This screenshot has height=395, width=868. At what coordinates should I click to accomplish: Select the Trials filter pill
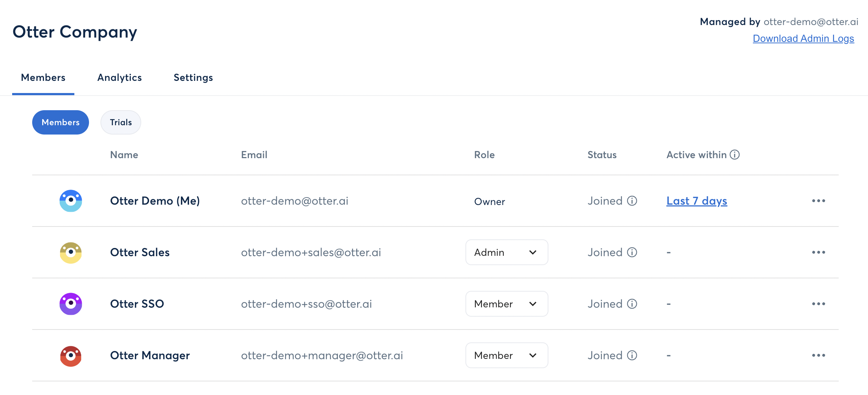tap(121, 122)
